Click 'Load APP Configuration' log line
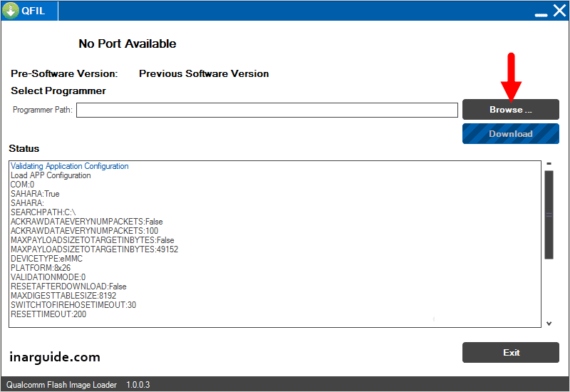570x392 pixels. tap(51, 175)
